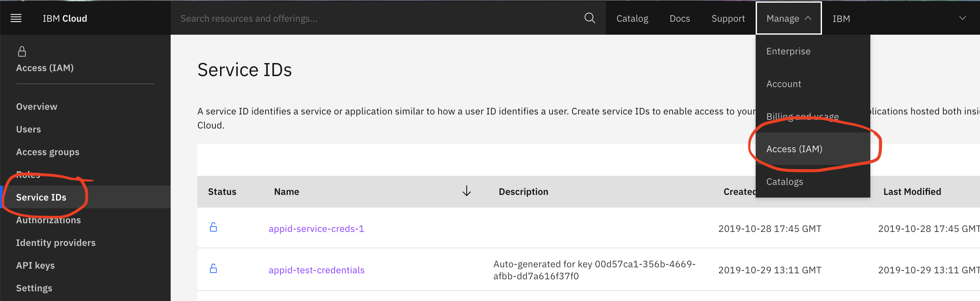Click unlocked status icon for appid-service-creds-1

point(213,228)
